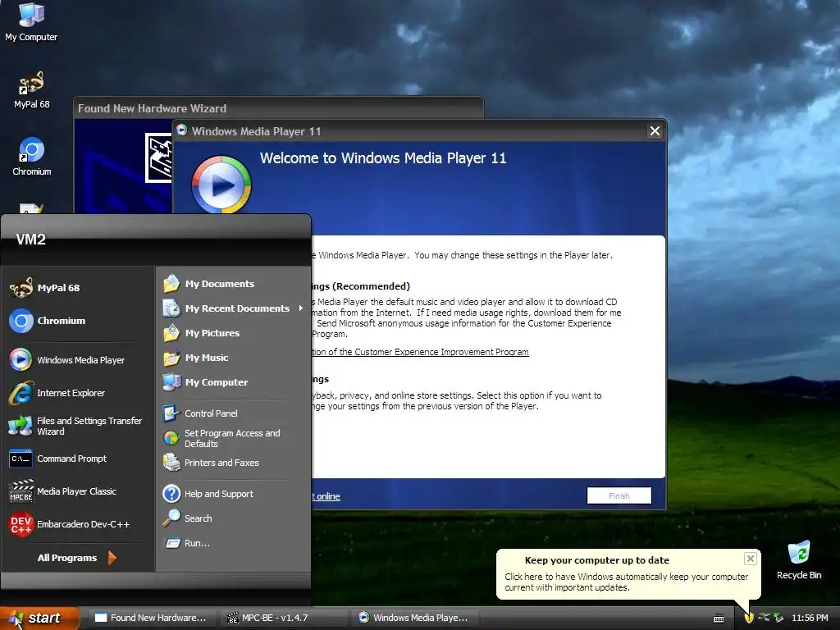Open Customer Experience Improvement Program link

[x=420, y=352]
